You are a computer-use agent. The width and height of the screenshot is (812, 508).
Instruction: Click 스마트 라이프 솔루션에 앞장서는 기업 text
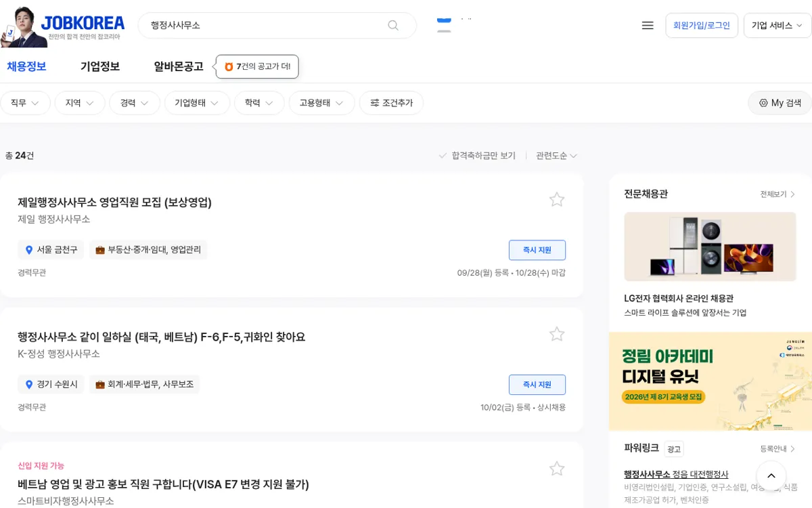coord(685,313)
